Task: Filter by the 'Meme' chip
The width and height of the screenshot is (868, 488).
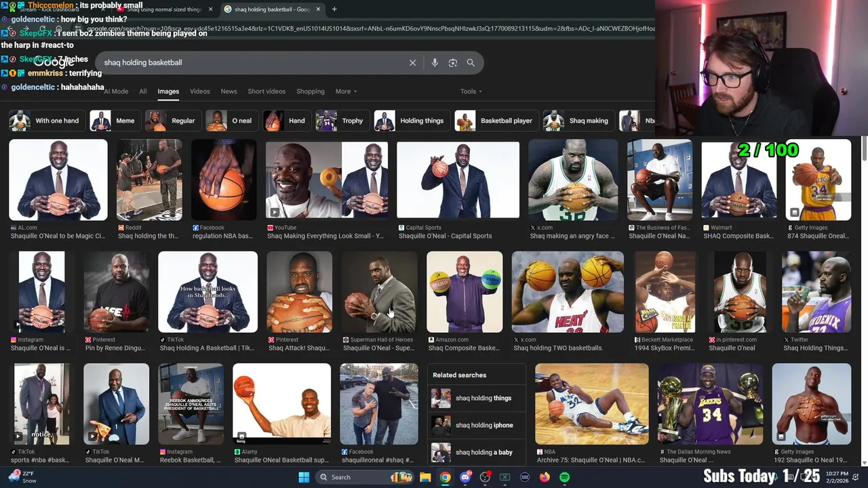Action: pyautogui.click(x=114, y=121)
